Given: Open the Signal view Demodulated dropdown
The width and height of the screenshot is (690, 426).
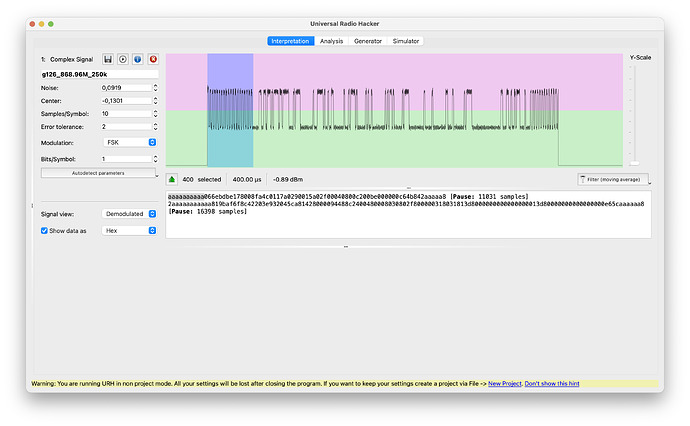Looking at the screenshot, I should point(129,213).
